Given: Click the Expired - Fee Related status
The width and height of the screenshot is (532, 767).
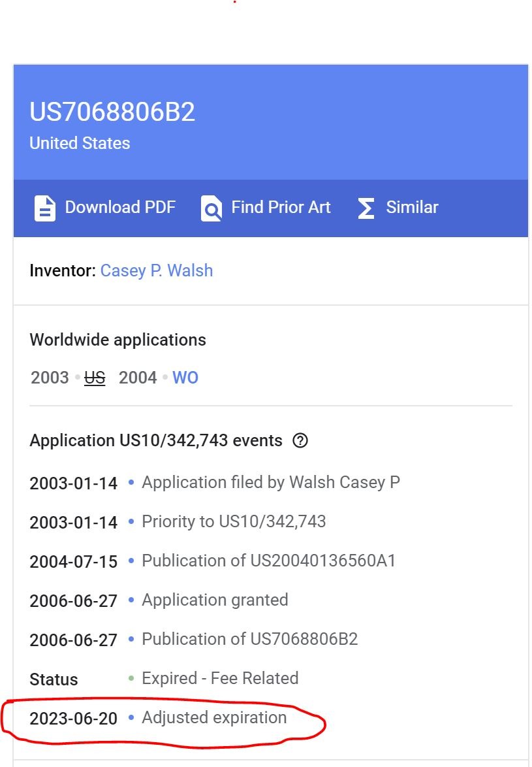Looking at the screenshot, I should [x=220, y=678].
